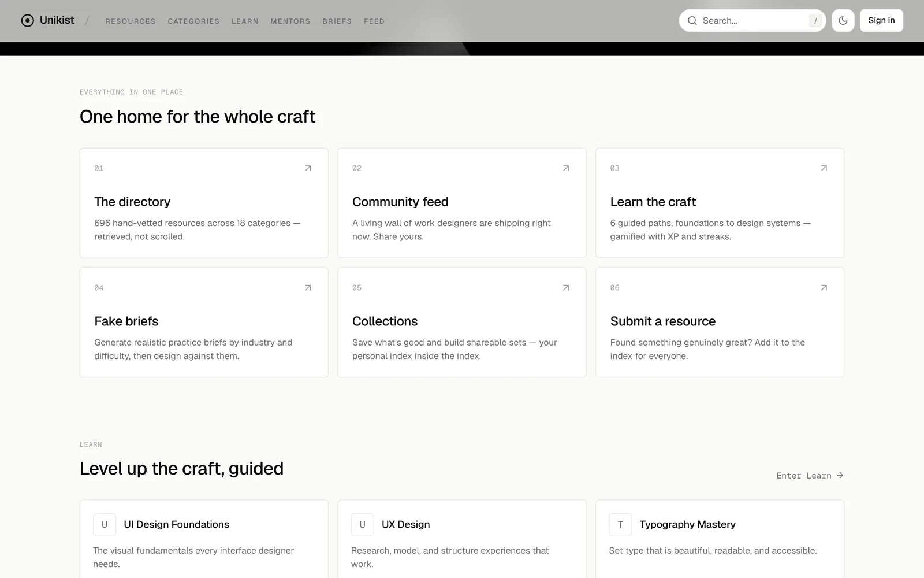The width and height of the screenshot is (924, 578).
Task: Click the U badge of UX Design
Action: click(363, 525)
